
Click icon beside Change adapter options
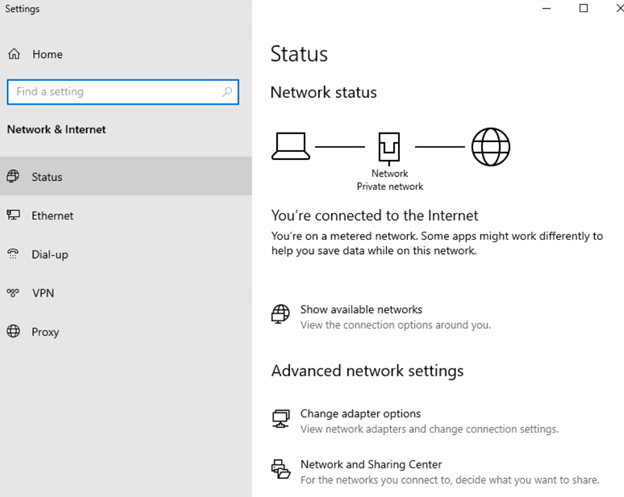(281, 419)
